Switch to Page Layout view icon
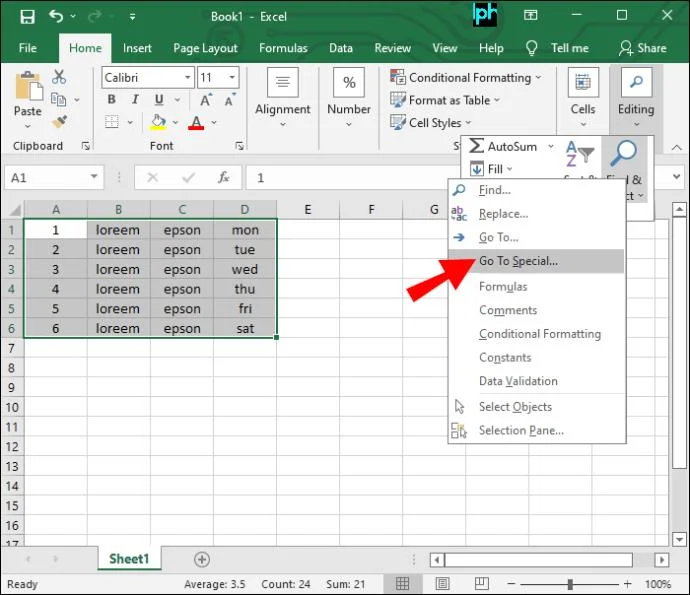690x595 pixels. [x=442, y=584]
